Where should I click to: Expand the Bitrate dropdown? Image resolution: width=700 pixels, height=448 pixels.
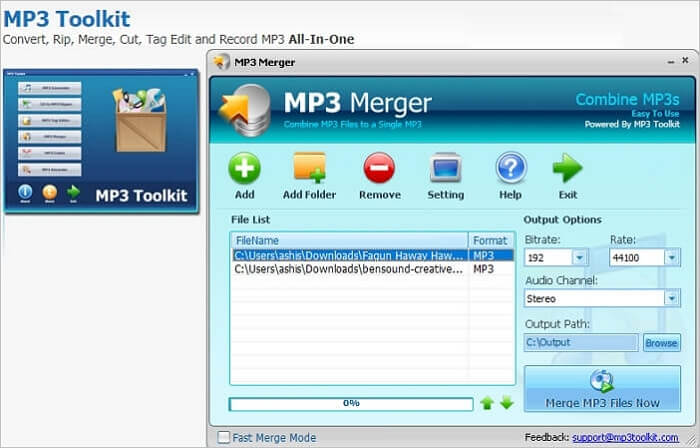coord(580,258)
